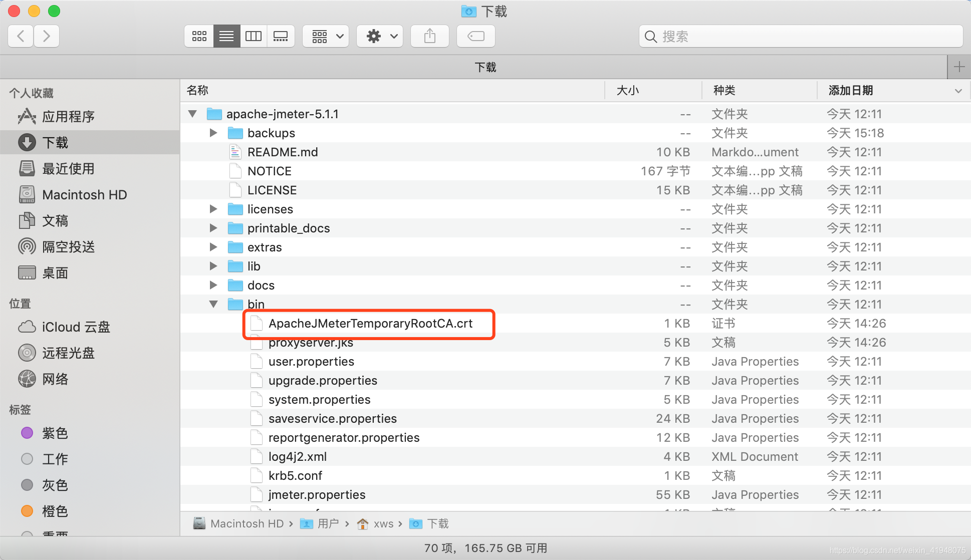Open the group-by arrangement dropdown
971x560 pixels.
(326, 36)
